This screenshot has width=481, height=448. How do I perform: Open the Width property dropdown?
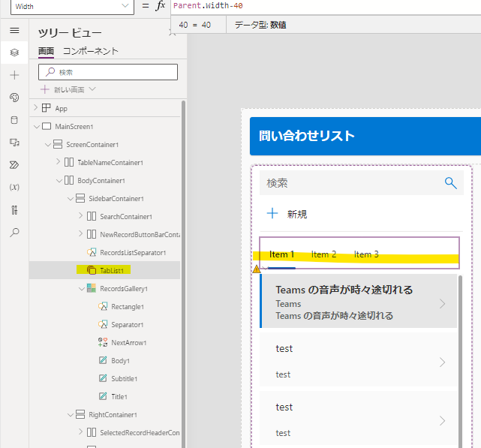coord(125,5)
